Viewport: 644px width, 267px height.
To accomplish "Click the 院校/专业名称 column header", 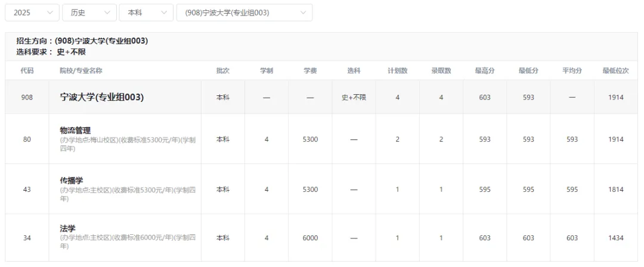I will tap(81, 71).
